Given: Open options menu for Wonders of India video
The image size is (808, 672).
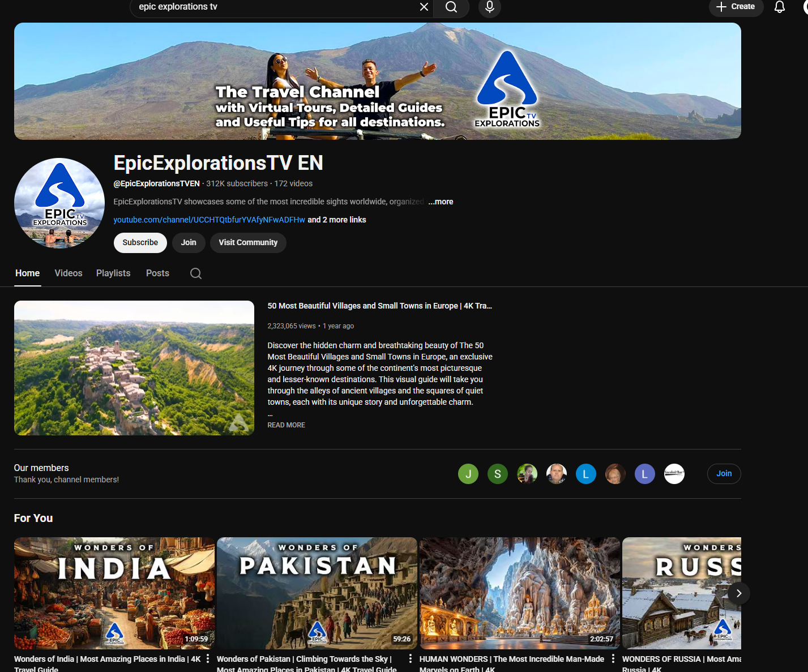Looking at the screenshot, I should click(208, 658).
